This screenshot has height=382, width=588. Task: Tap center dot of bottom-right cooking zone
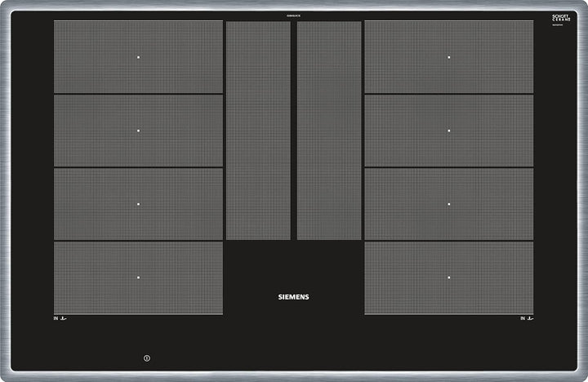[x=448, y=278]
